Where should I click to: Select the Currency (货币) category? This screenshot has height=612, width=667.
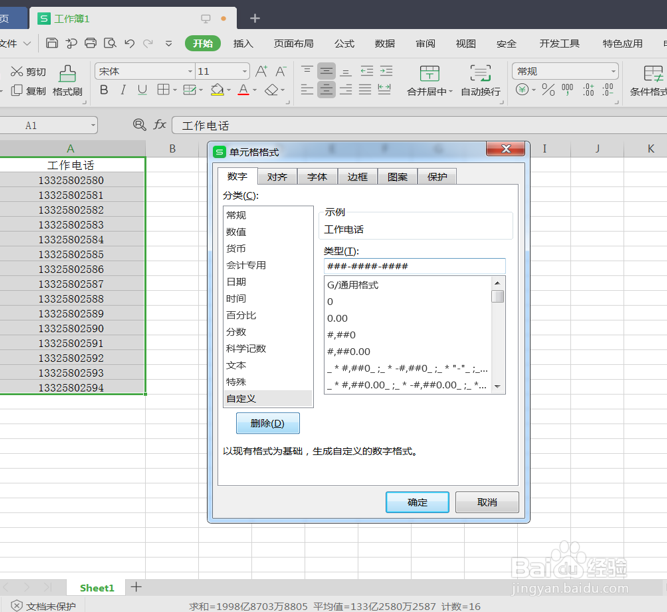point(268,248)
